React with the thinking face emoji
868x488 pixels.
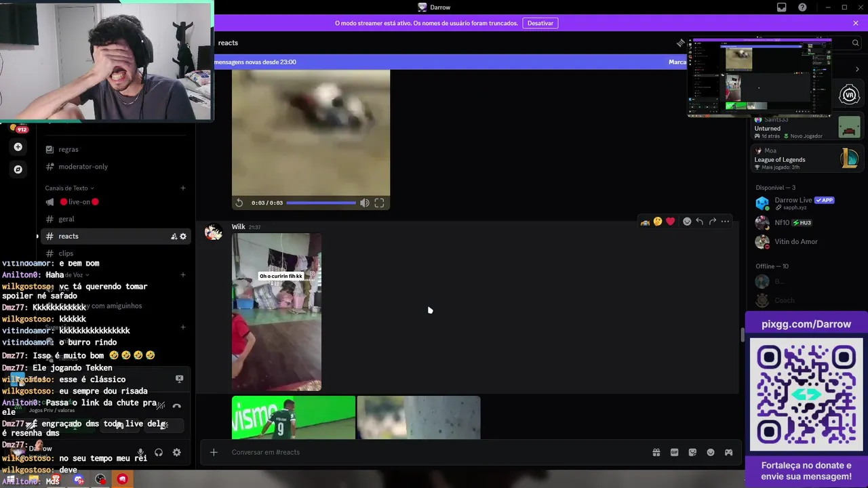click(658, 222)
